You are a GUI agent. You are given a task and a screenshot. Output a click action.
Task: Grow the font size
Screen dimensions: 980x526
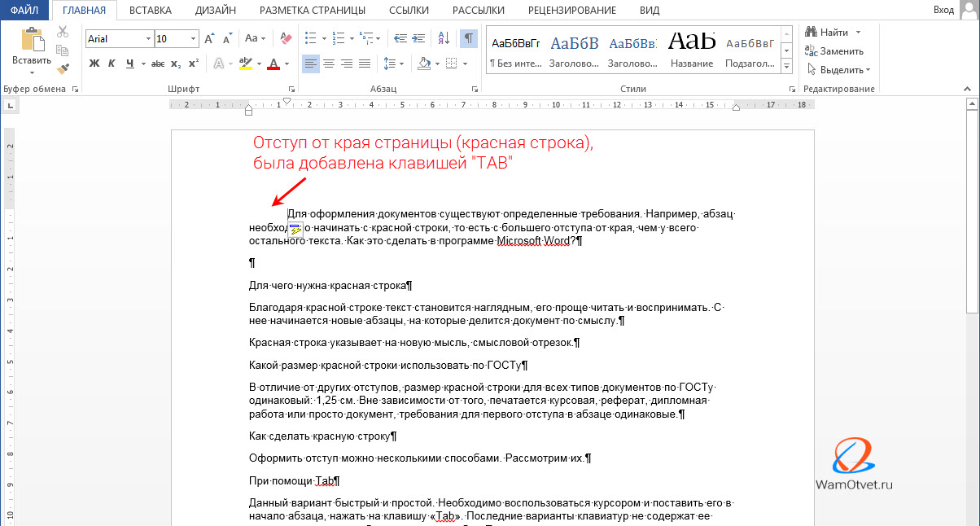[x=210, y=38]
